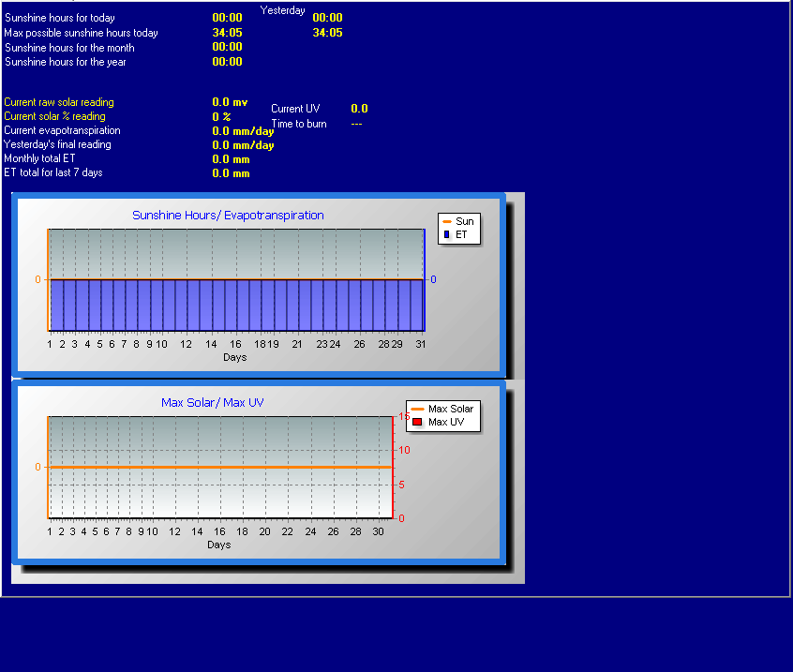Click the 'Days' axis label of sunshine chart
The width and height of the screenshot is (793, 672).
[x=234, y=357]
